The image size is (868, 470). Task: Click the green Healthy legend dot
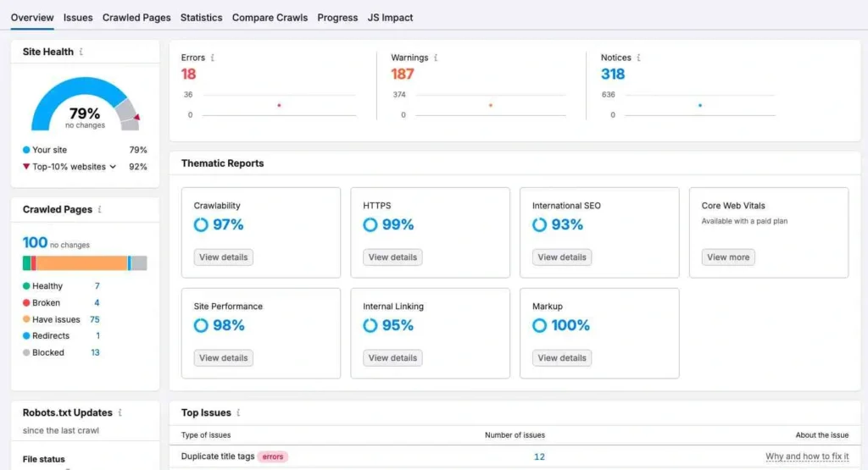[26, 286]
